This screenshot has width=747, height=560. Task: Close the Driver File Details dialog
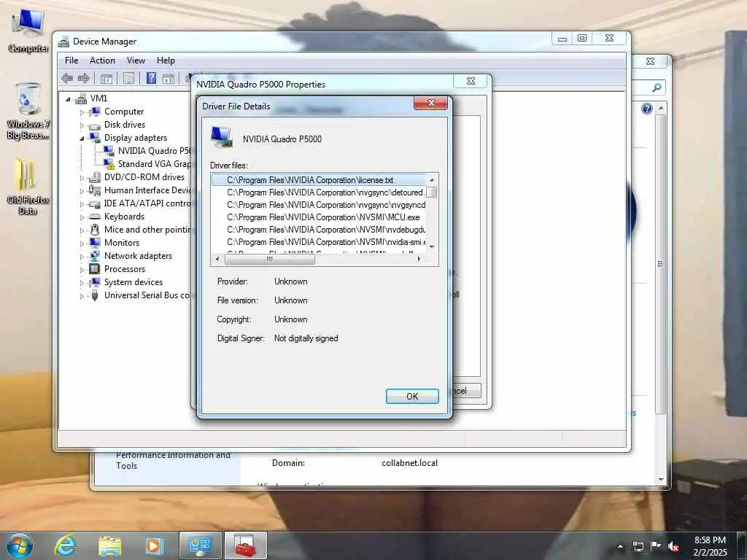tap(430, 103)
